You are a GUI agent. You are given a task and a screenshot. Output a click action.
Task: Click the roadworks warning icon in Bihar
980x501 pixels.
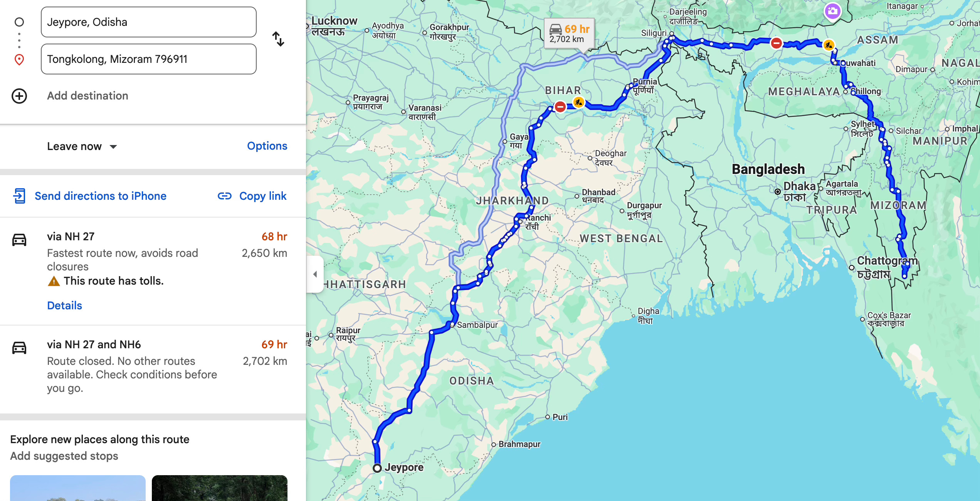(578, 102)
